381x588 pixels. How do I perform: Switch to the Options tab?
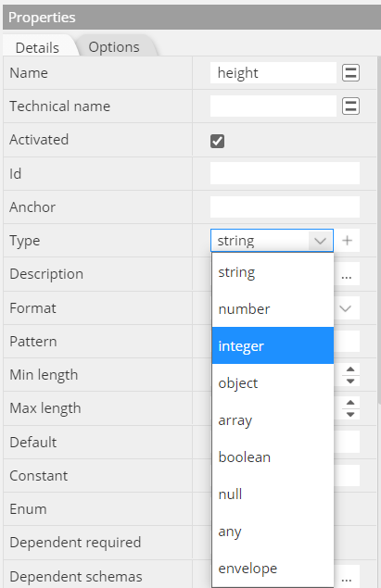[x=114, y=47]
